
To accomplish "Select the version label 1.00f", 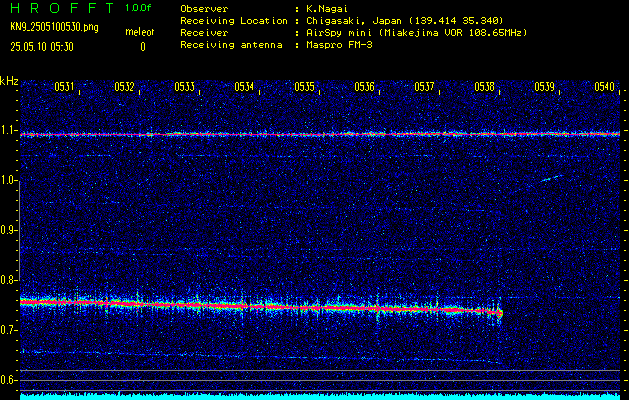I will (x=138, y=8).
